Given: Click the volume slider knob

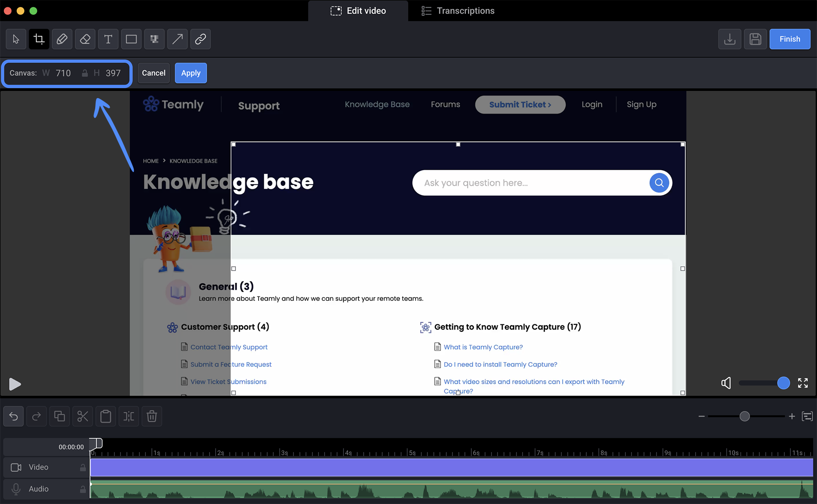Looking at the screenshot, I should pos(783,383).
